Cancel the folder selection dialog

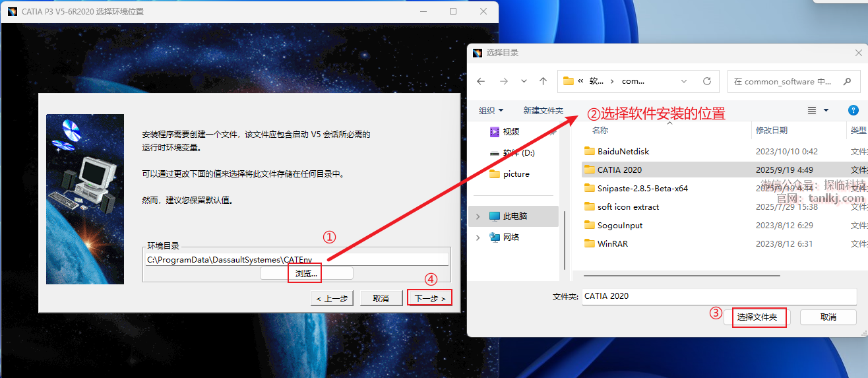[x=828, y=317]
